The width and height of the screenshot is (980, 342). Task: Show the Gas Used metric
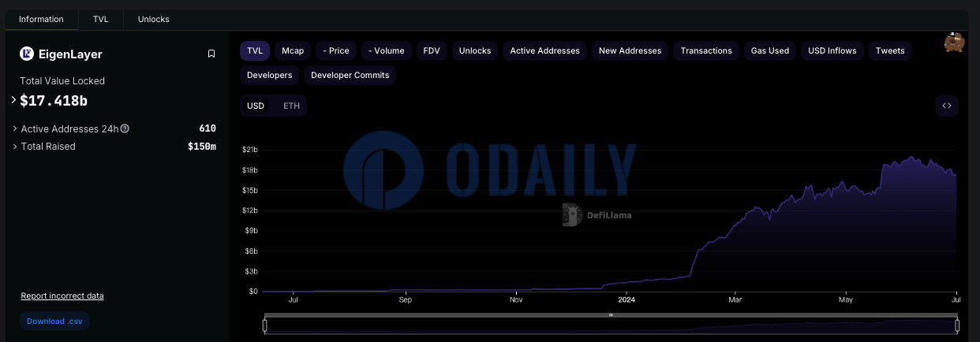770,50
